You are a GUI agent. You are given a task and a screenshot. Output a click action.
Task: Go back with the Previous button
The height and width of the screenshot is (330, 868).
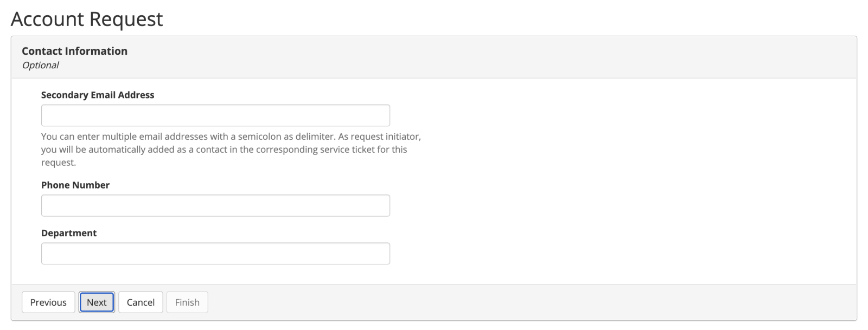pyautogui.click(x=48, y=302)
